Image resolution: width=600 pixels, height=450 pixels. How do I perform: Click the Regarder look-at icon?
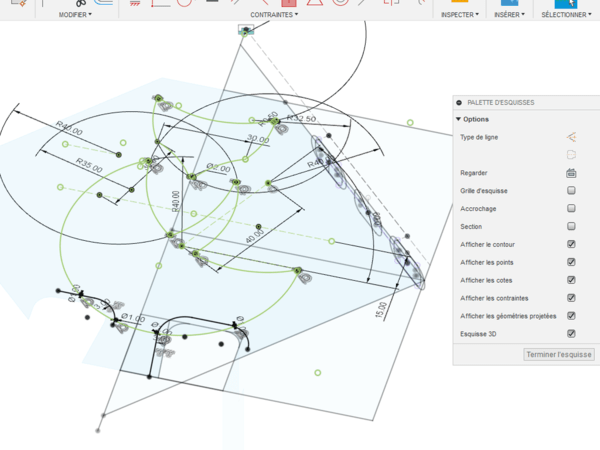click(571, 173)
